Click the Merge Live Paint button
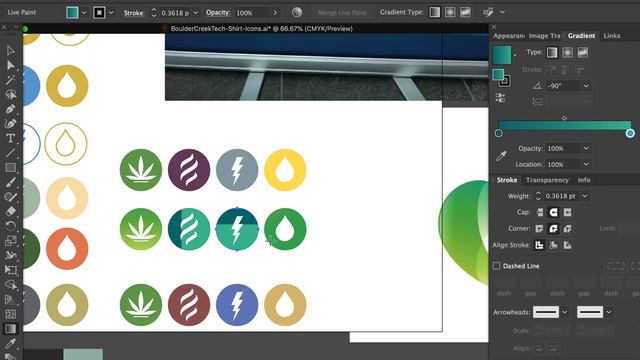The height and width of the screenshot is (360, 640). click(342, 13)
